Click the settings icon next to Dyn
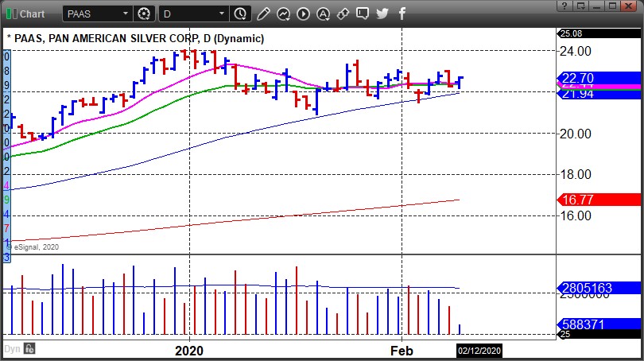644x361 pixels. (x=29, y=349)
